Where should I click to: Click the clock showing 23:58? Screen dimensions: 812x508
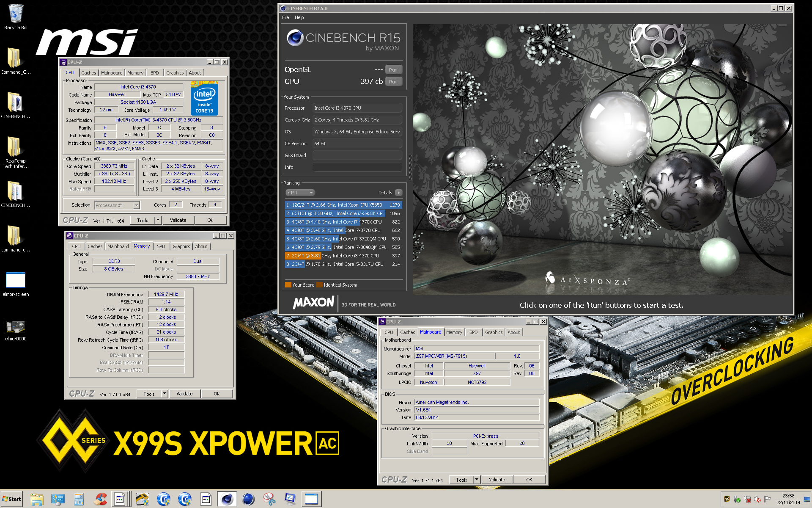point(788,496)
